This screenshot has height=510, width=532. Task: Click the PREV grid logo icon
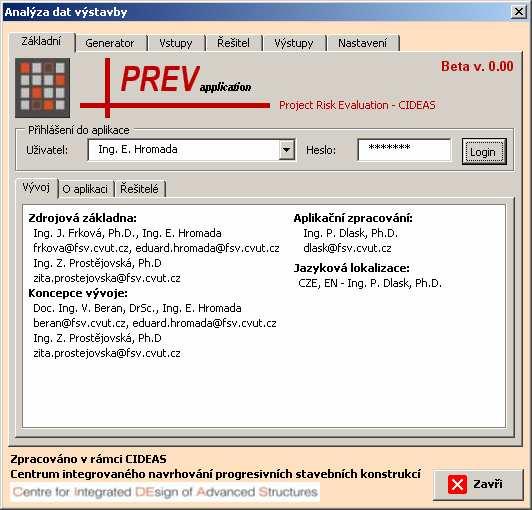point(42,88)
